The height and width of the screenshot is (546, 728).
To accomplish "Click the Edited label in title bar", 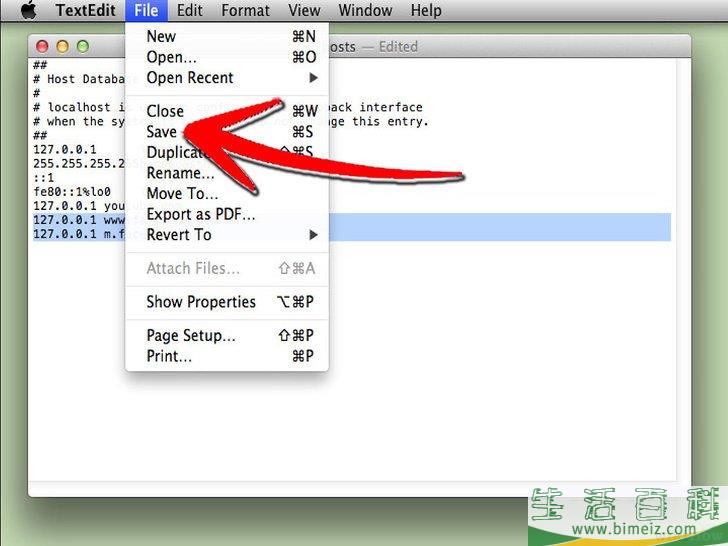I will coord(398,47).
